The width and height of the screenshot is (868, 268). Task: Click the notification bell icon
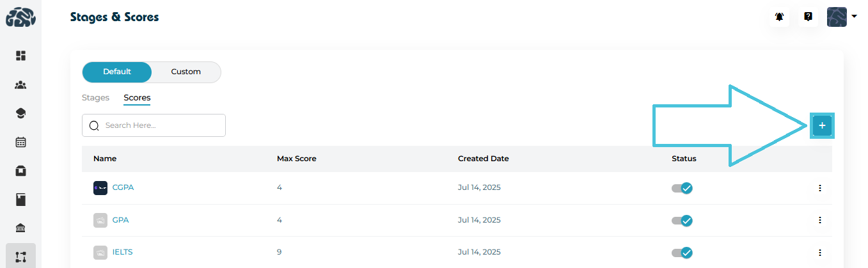[779, 17]
